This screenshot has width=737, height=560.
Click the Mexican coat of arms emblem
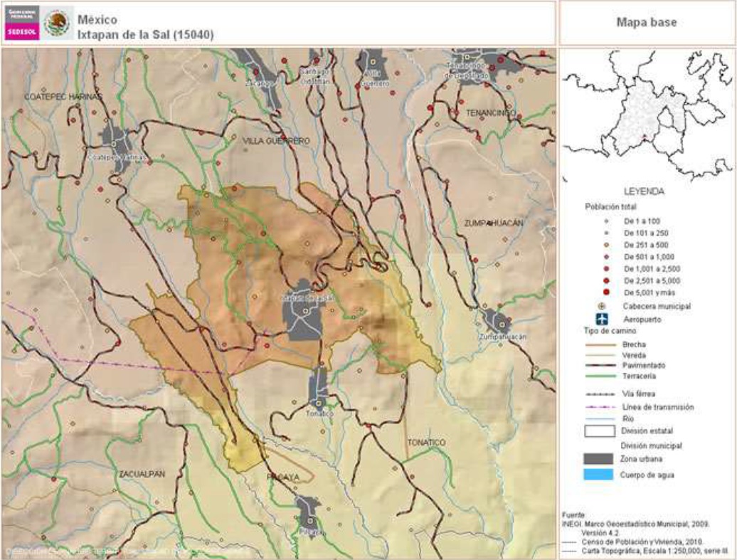[56, 23]
